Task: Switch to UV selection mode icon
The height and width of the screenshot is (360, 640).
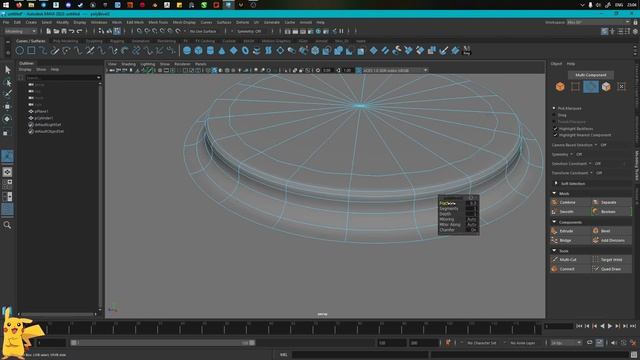Action: coord(621,87)
